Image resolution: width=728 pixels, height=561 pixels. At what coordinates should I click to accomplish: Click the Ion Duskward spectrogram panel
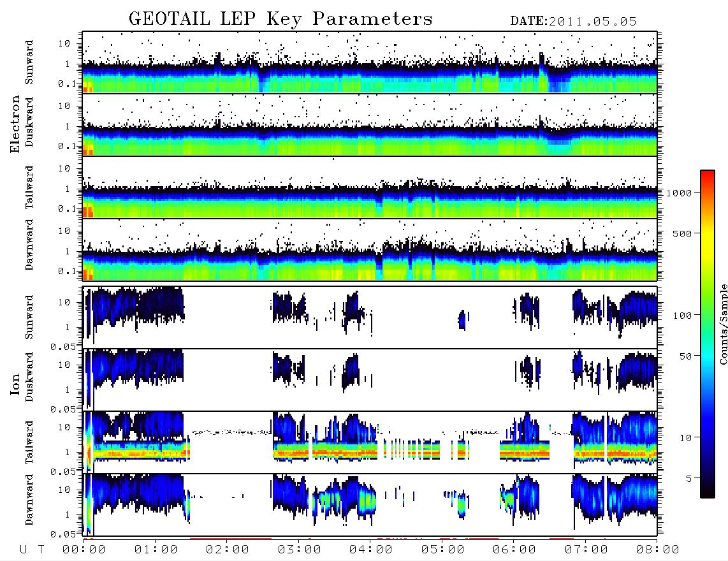coord(370,380)
